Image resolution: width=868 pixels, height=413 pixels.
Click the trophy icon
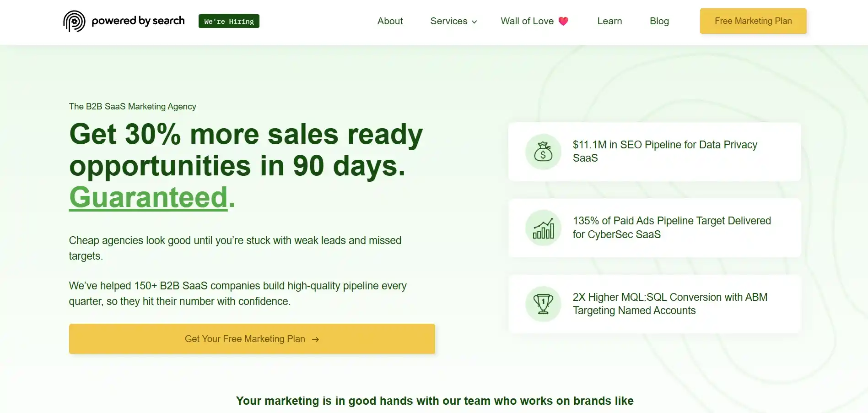pyautogui.click(x=543, y=304)
